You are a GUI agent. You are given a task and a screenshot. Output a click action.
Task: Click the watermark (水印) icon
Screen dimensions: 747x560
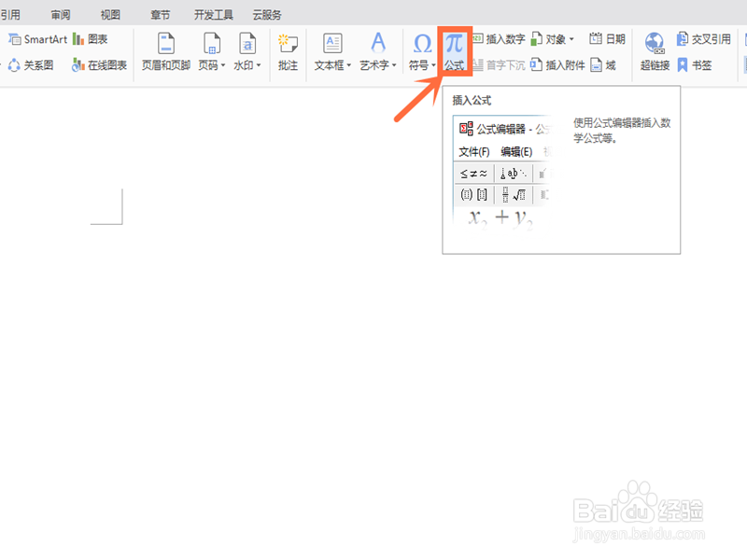click(x=247, y=44)
